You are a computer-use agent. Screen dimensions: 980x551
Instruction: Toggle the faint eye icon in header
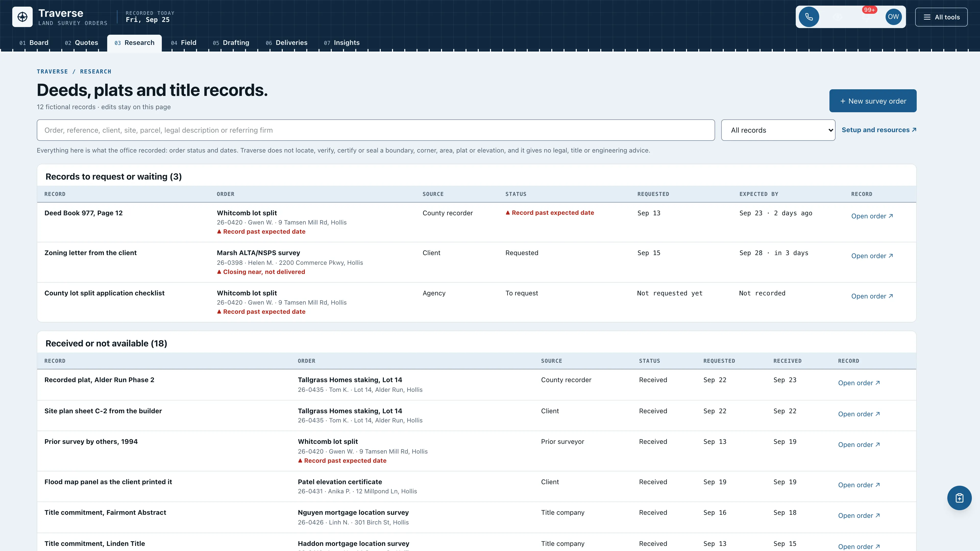(837, 17)
